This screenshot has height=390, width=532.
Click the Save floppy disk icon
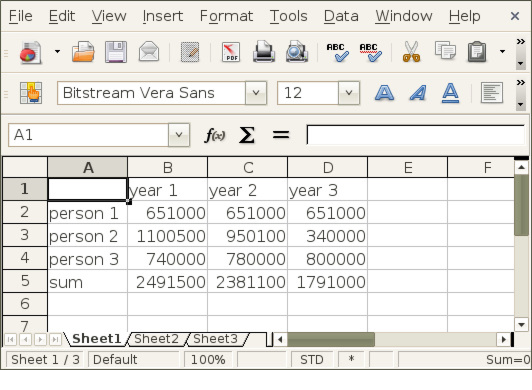click(116, 52)
